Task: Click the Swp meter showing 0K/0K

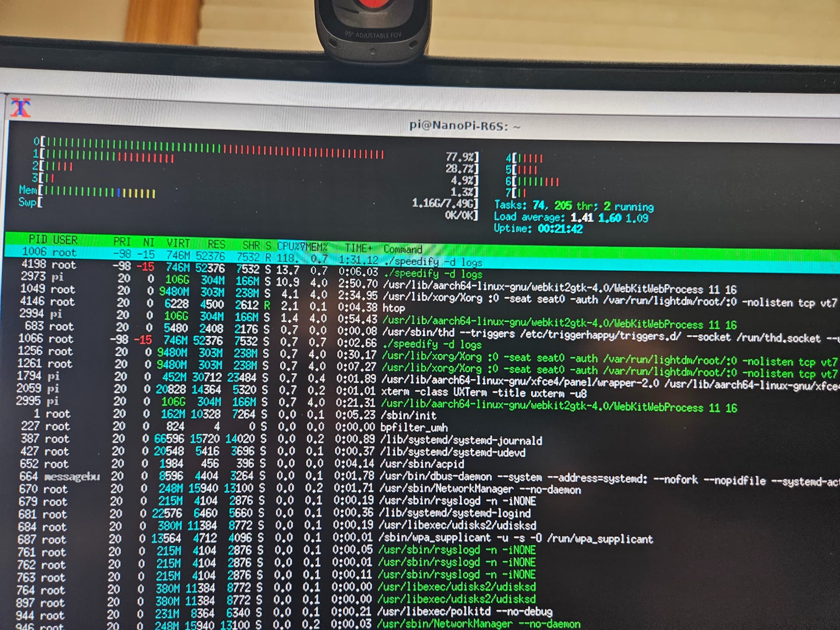Action: [248, 208]
